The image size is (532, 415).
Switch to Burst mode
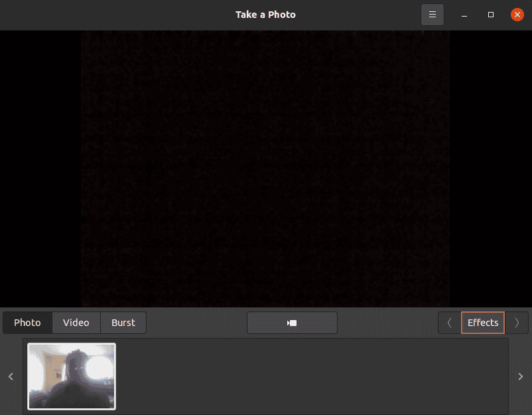click(x=123, y=323)
